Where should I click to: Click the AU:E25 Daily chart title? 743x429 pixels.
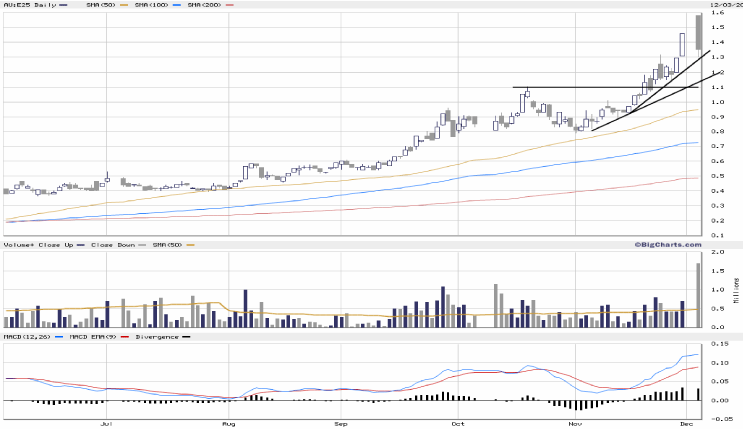[27, 5]
